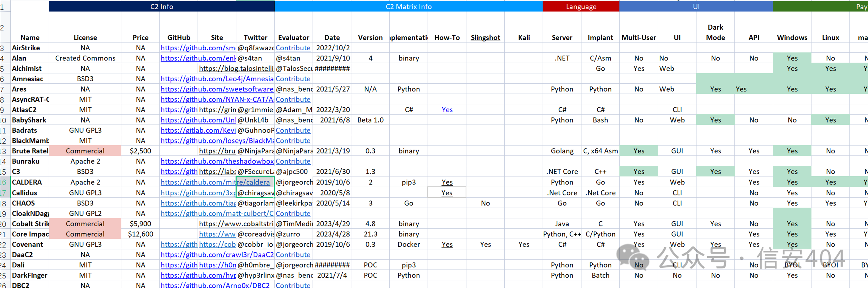Select Dali MIT license cell
Screen dimensions: 868x289
coord(85,265)
